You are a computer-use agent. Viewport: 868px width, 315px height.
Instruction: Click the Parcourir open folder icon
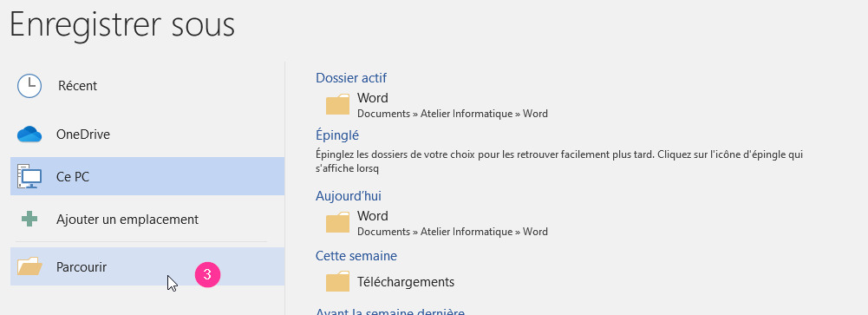[29, 266]
